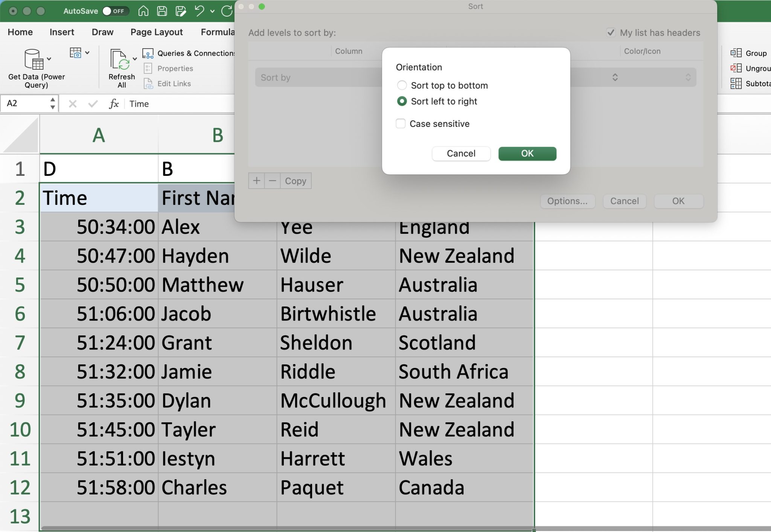Click the formula bar showing Time
The width and height of the screenshot is (771, 532).
click(188, 104)
